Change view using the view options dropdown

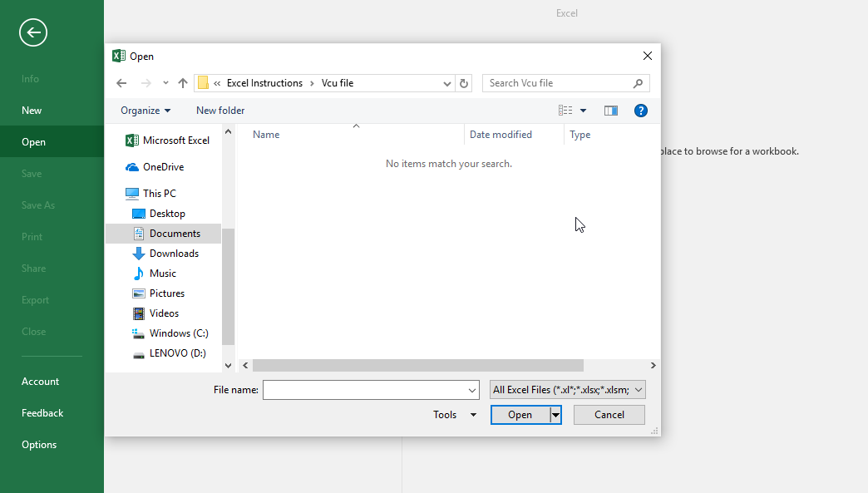(x=583, y=111)
